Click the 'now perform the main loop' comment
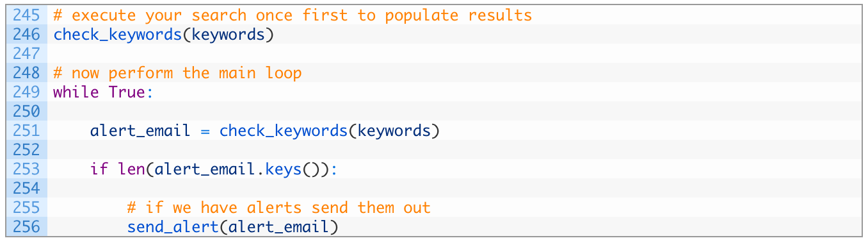Viewport: 868px width, 245px height. pyautogui.click(x=177, y=73)
